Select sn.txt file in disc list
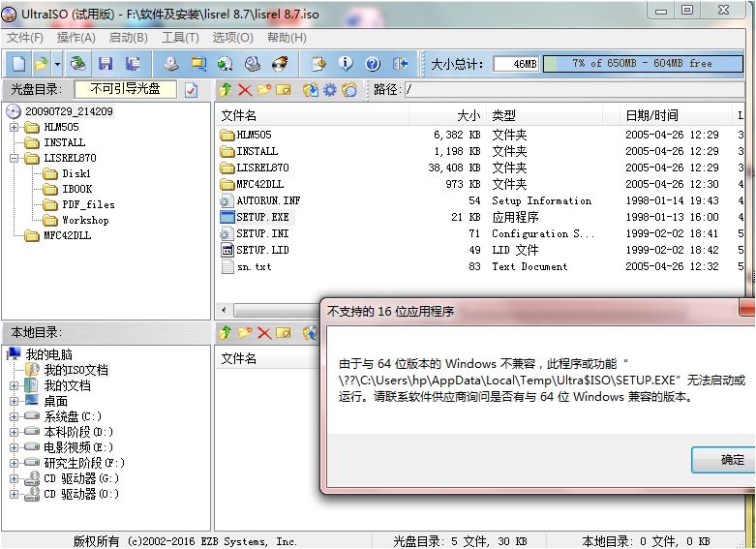 point(254,267)
